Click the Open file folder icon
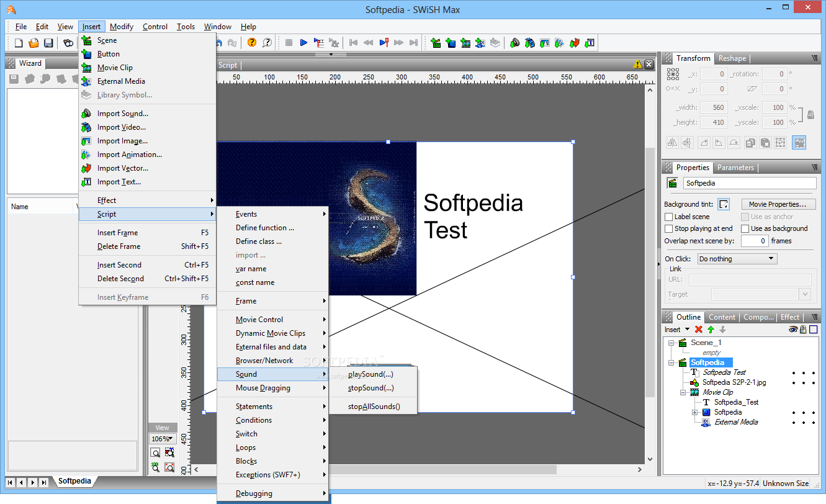The width and height of the screenshot is (826, 504). [x=34, y=43]
